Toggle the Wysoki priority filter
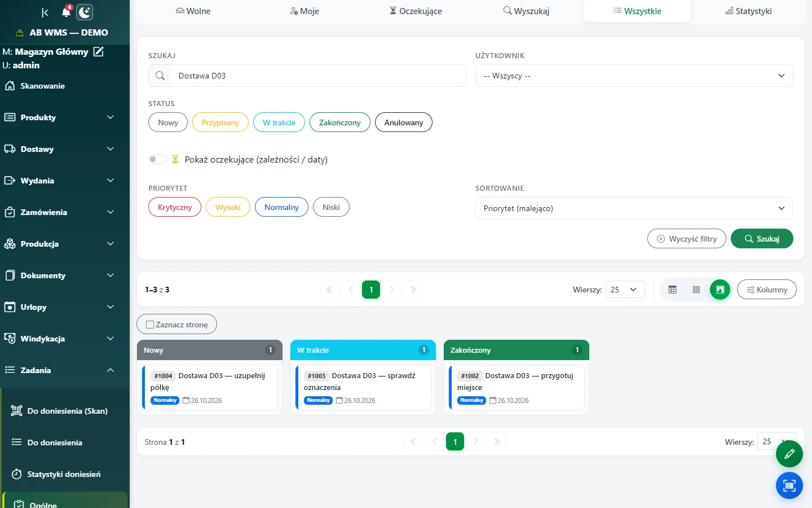The height and width of the screenshot is (508, 812). click(228, 207)
